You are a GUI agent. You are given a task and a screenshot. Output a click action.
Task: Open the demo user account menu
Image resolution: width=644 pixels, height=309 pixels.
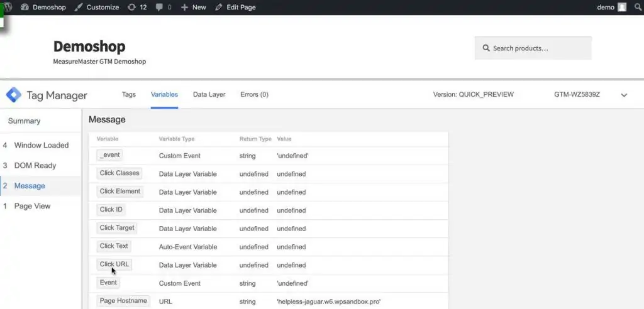click(611, 7)
